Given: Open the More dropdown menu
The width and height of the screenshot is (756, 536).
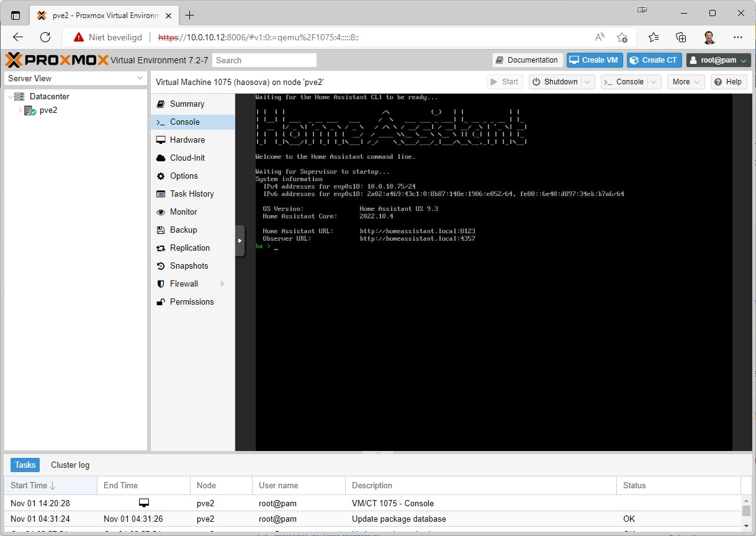Looking at the screenshot, I should click(686, 82).
